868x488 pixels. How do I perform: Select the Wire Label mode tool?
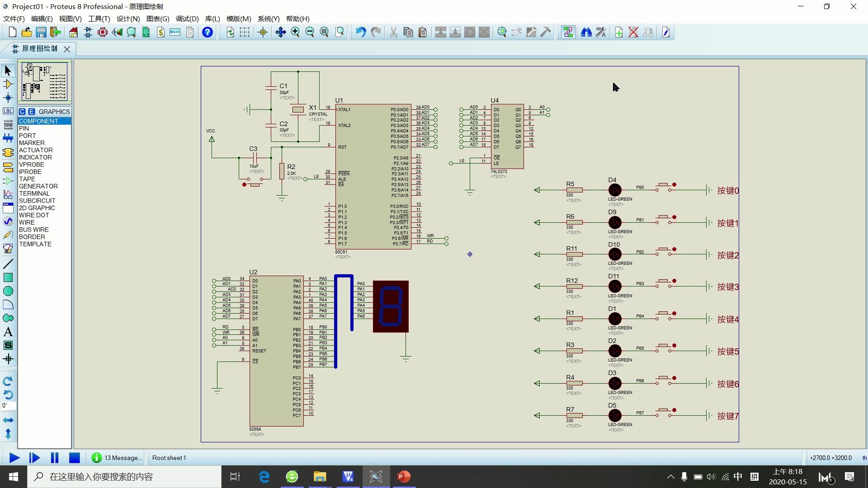[x=8, y=111]
